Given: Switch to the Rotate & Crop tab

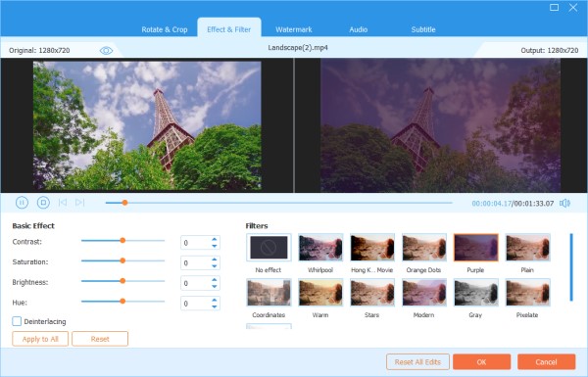Looking at the screenshot, I should tap(165, 29).
